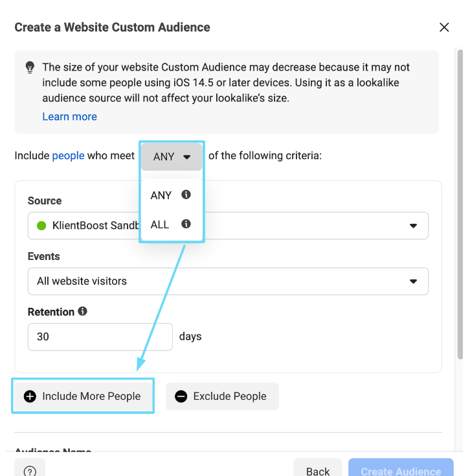Click the Retention days input field
The height and width of the screenshot is (476, 470).
tap(100, 337)
